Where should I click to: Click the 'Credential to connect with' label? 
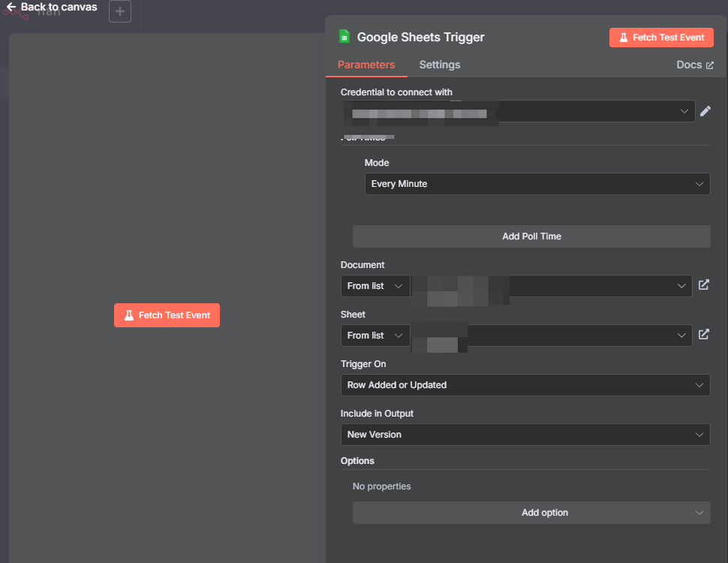pyautogui.click(x=396, y=92)
